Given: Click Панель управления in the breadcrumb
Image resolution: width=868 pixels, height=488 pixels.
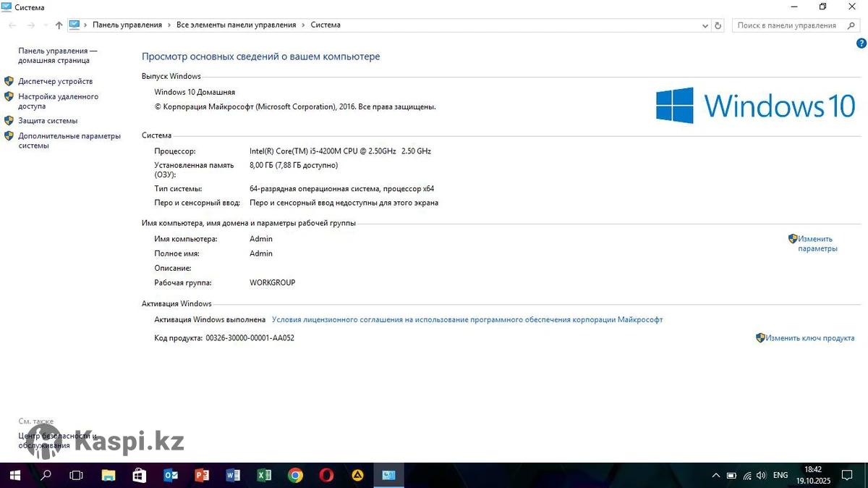Looking at the screenshot, I should coord(127,25).
